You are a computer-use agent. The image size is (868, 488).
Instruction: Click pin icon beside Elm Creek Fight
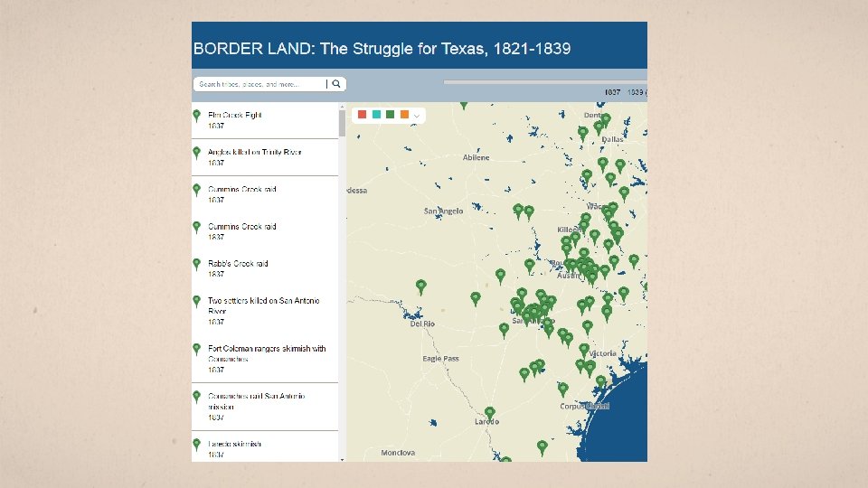pyautogui.click(x=196, y=116)
